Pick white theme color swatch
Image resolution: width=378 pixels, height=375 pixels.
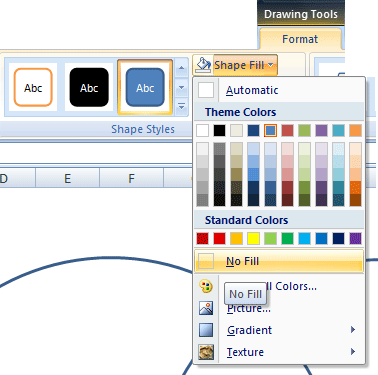pyautogui.click(x=202, y=130)
